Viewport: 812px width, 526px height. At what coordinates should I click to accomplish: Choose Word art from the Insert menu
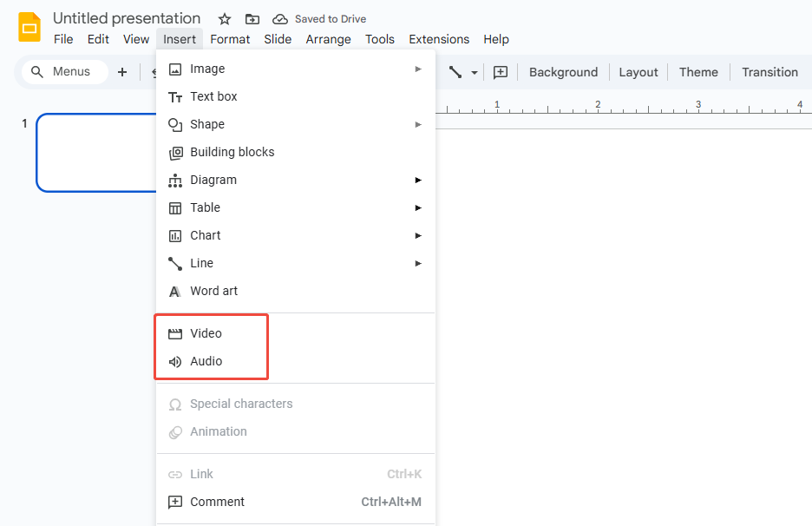point(213,291)
